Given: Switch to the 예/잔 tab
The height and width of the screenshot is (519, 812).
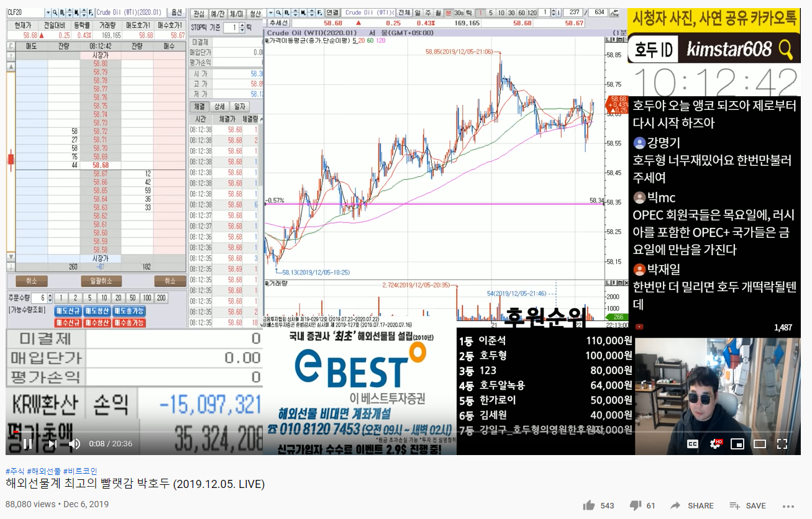Looking at the screenshot, I should (x=217, y=14).
